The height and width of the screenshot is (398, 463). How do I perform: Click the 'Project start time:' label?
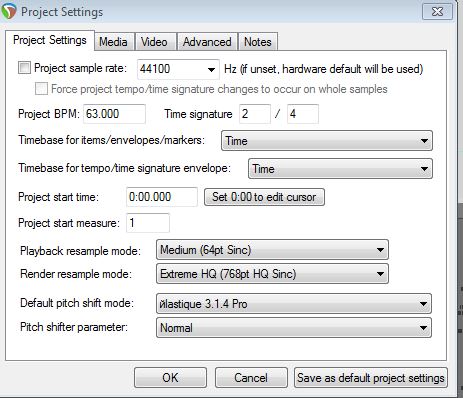point(58,197)
